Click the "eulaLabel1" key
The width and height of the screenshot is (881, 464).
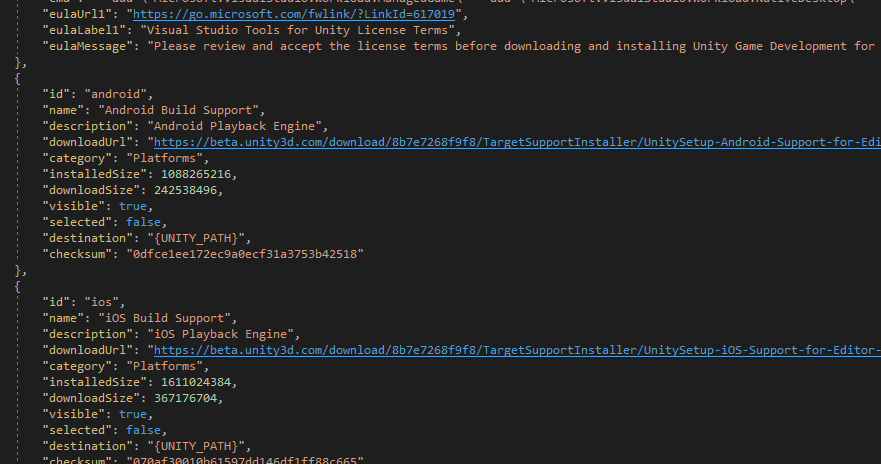tap(85, 30)
